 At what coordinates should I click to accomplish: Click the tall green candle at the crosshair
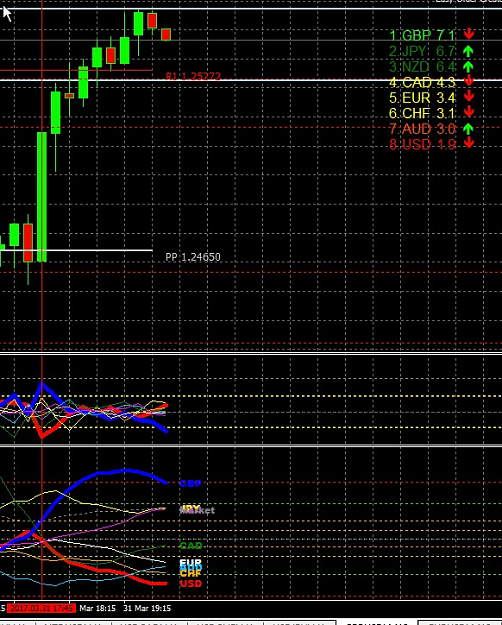[42, 197]
